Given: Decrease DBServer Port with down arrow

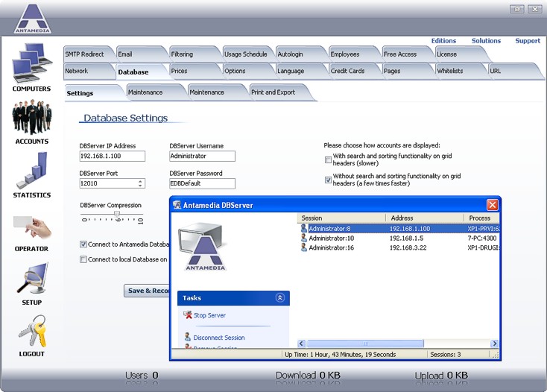Looking at the screenshot, I should click(140, 186).
